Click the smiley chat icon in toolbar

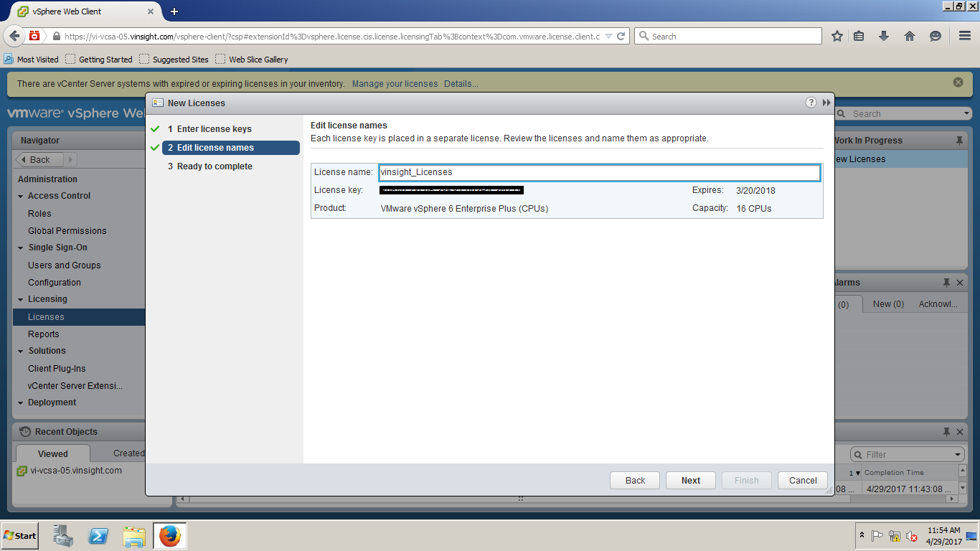click(x=935, y=36)
